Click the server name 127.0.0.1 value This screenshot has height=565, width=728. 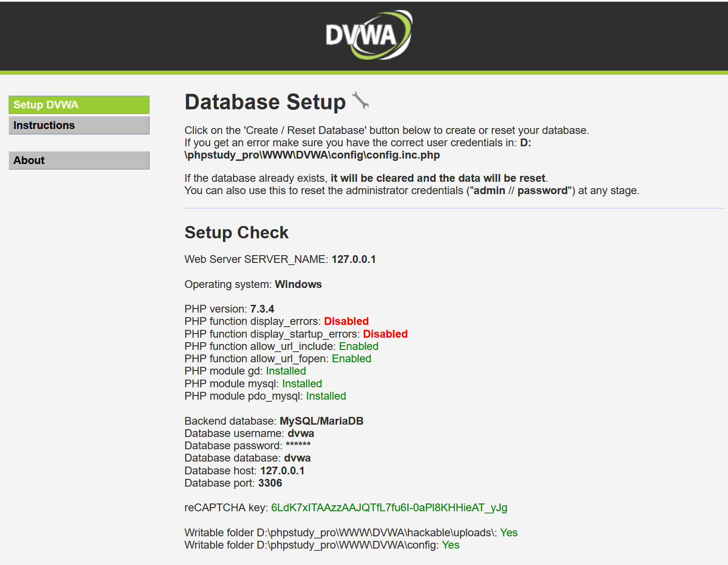[354, 259]
